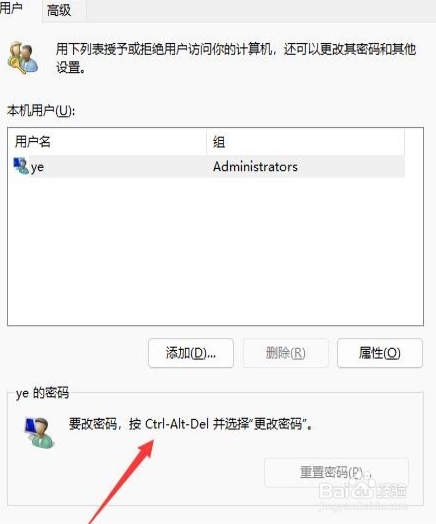The width and height of the screenshot is (436, 524).
Task: Click the ye 的密码 group title
Action: (x=42, y=393)
